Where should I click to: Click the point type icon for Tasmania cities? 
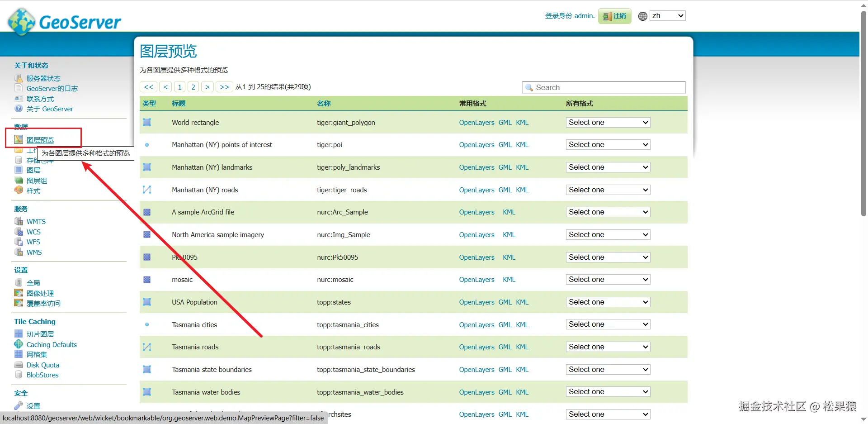147,324
